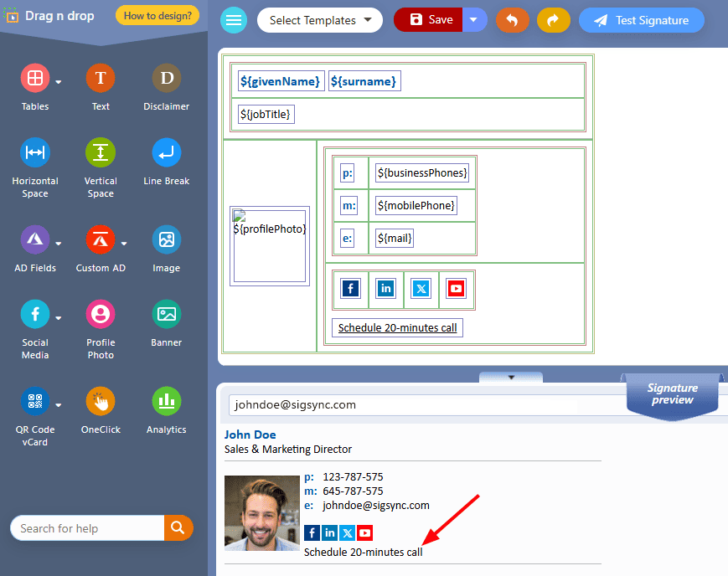This screenshot has height=576, width=728.
Task: Click X icon in signature preview
Action: click(348, 532)
